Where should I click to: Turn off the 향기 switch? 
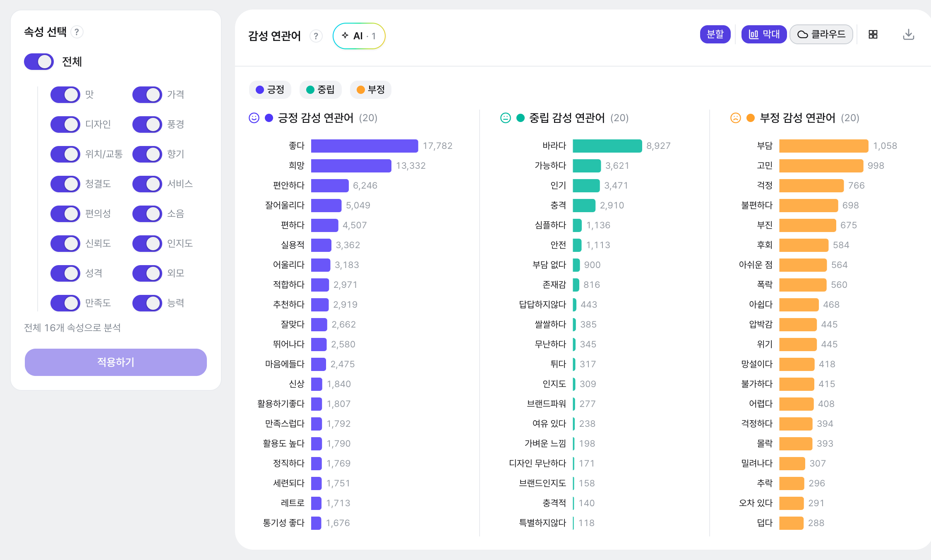147,154
